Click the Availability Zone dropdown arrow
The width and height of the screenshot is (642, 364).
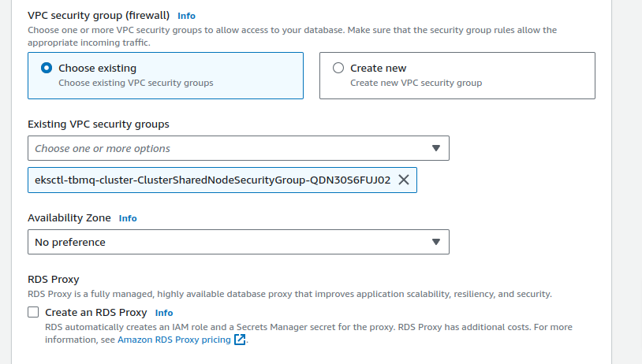tap(436, 242)
